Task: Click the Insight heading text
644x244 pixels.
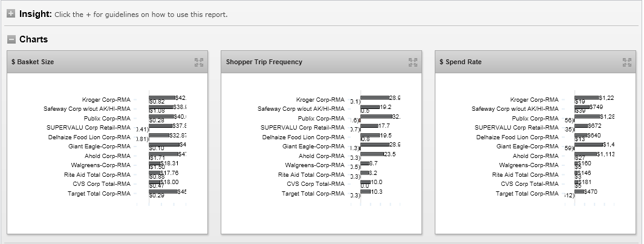Action: pyautogui.click(x=35, y=14)
